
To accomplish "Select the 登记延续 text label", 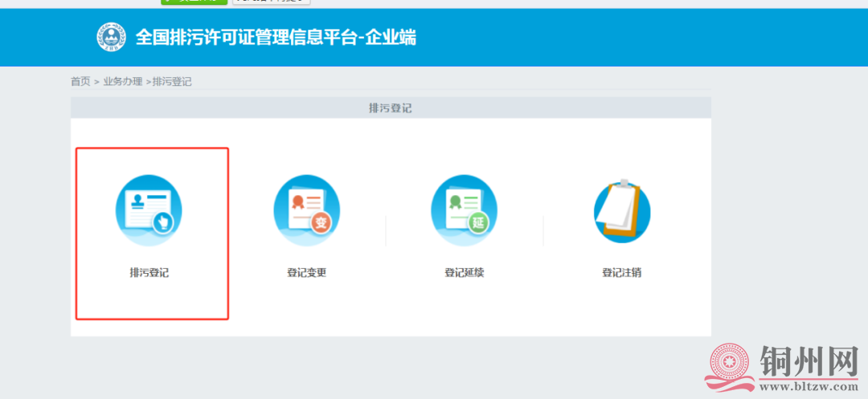I will 464,273.
